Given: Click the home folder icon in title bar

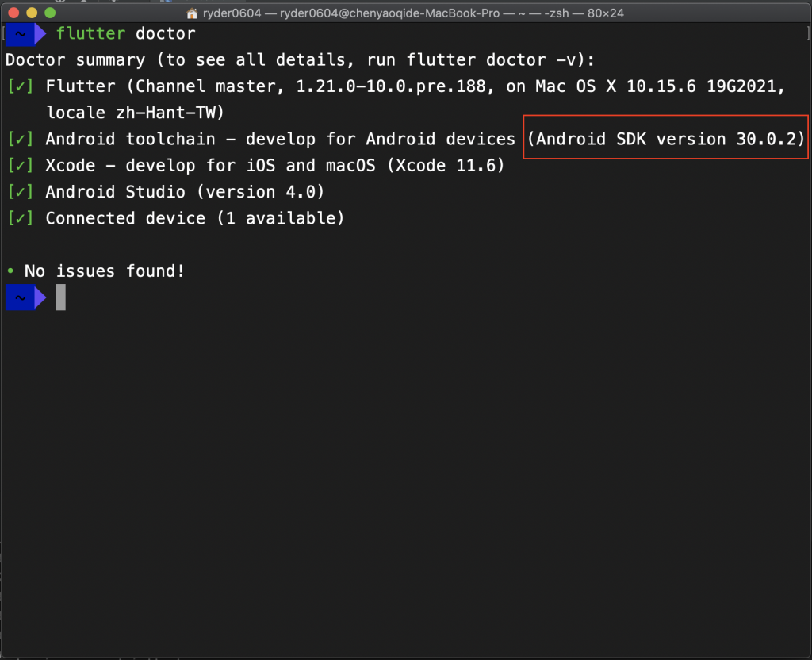Looking at the screenshot, I should (x=192, y=13).
